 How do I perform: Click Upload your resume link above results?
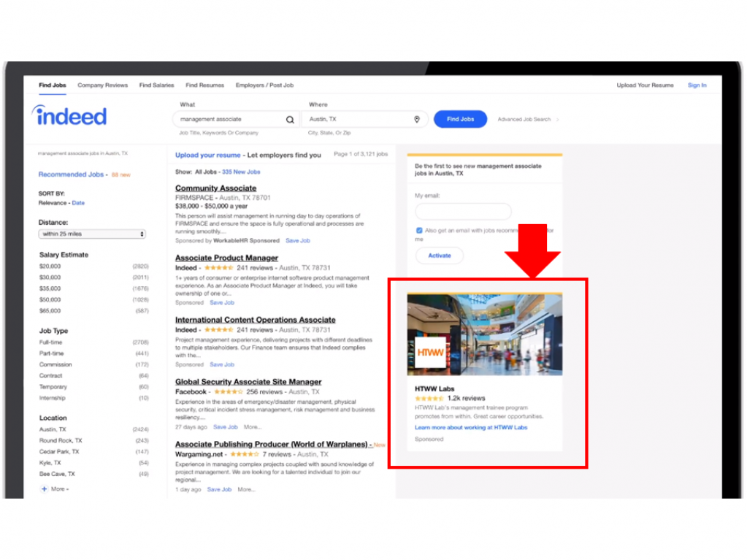click(x=207, y=156)
